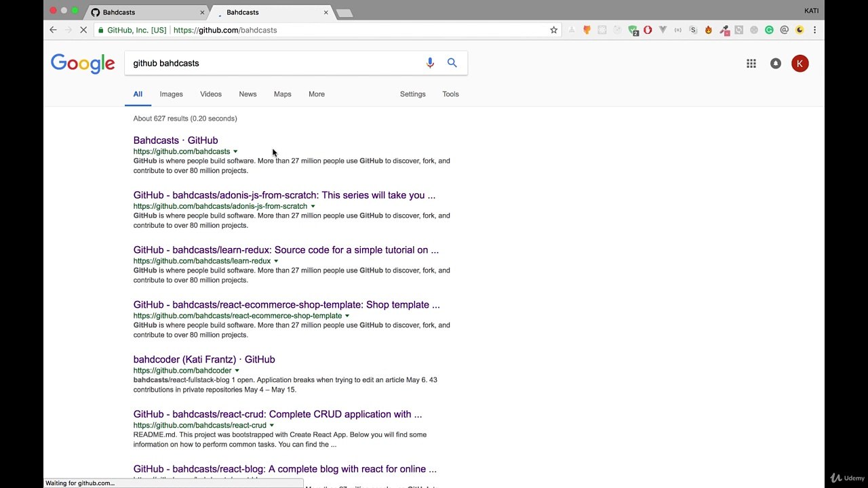The image size is (868, 488).
Task: Open the S-letter extension icon
Action: coord(693,30)
